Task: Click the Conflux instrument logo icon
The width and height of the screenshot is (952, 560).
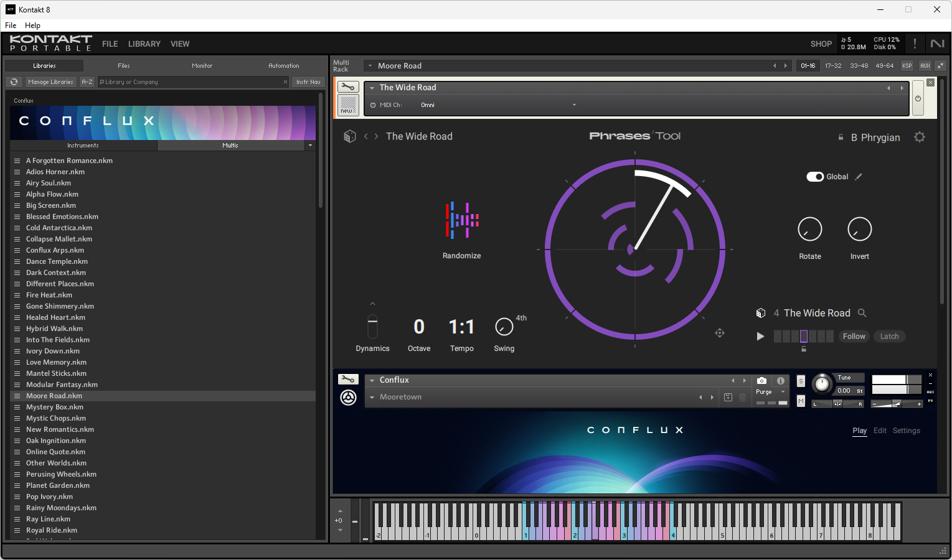Action: coord(349,397)
